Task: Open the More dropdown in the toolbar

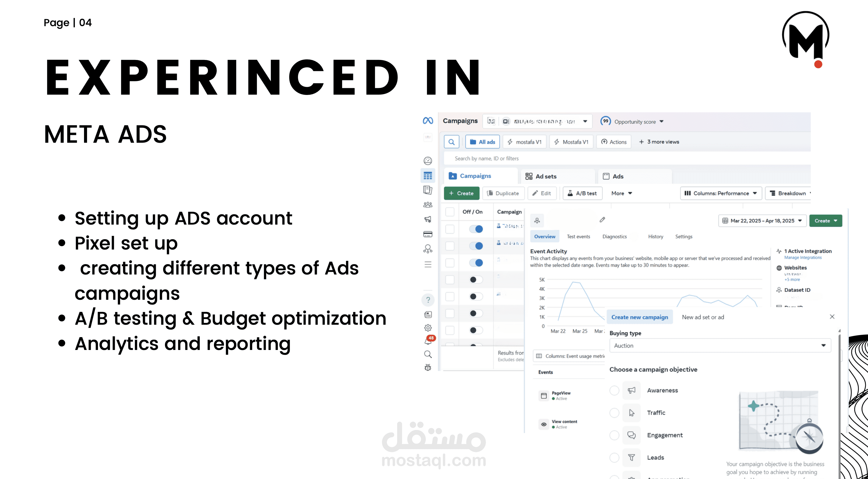Action: 622,193
